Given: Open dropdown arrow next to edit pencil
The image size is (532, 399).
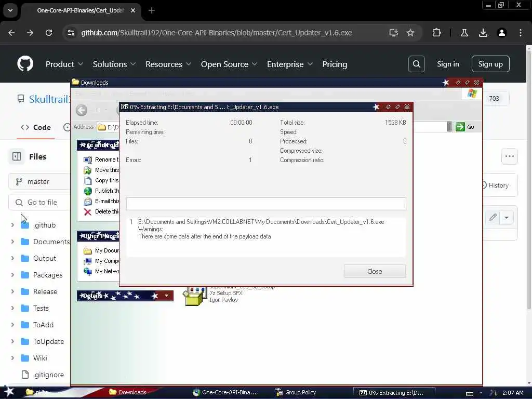Looking at the screenshot, I should point(507,217).
